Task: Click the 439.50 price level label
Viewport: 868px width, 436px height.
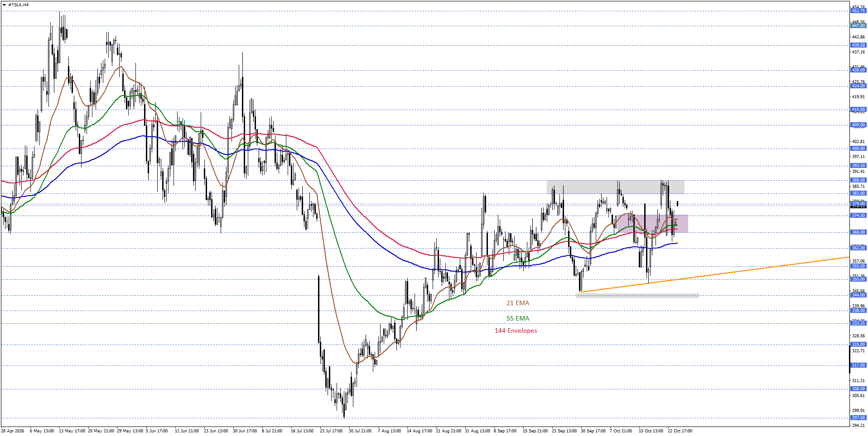Action: [x=858, y=45]
